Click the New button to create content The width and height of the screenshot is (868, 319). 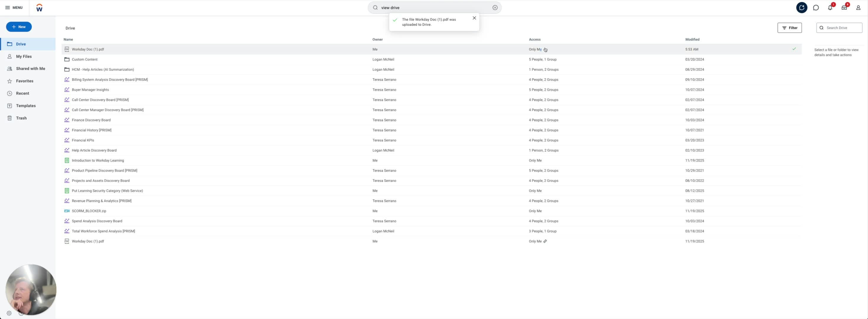click(19, 27)
